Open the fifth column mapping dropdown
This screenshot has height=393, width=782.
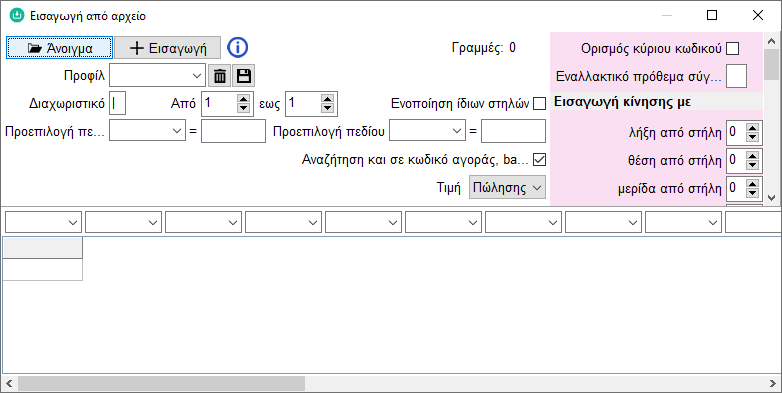(364, 222)
